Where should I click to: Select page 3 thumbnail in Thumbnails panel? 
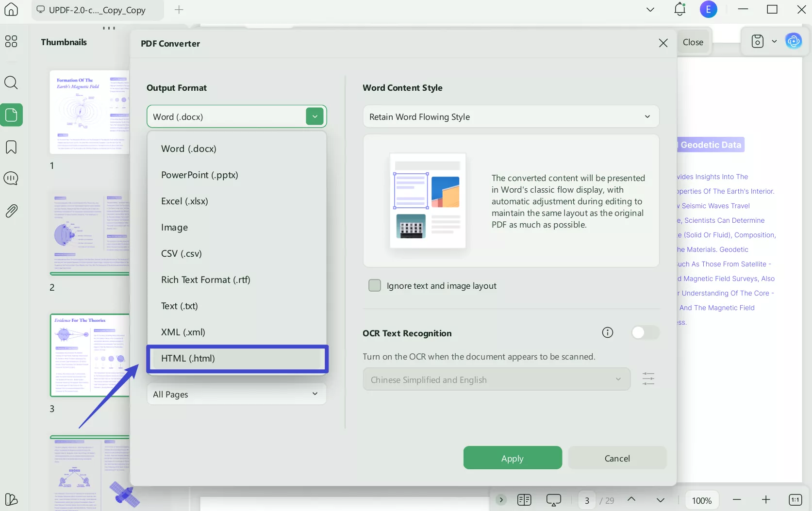[x=90, y=355]
